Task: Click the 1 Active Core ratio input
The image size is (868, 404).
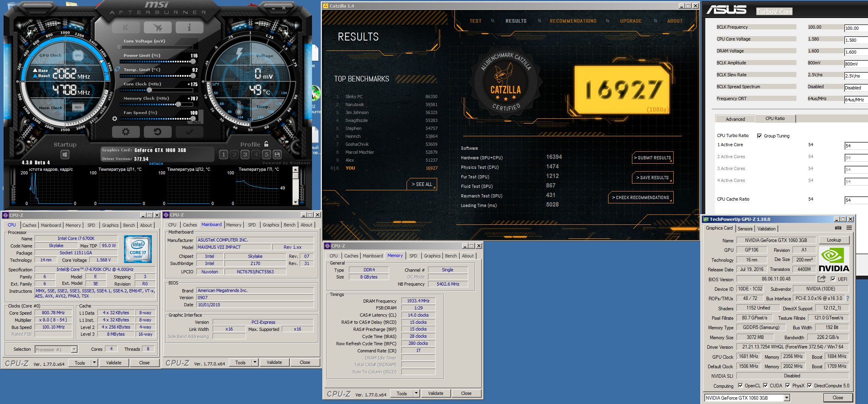Action: [x=856, y=146]
